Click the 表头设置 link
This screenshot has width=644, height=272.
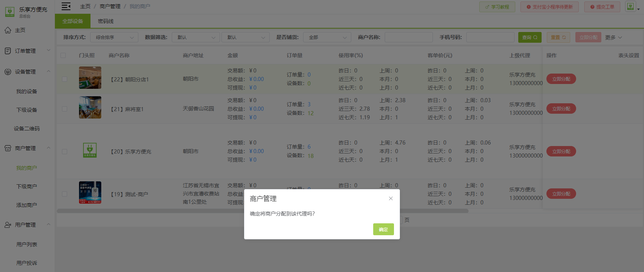[x=629, y=55]
